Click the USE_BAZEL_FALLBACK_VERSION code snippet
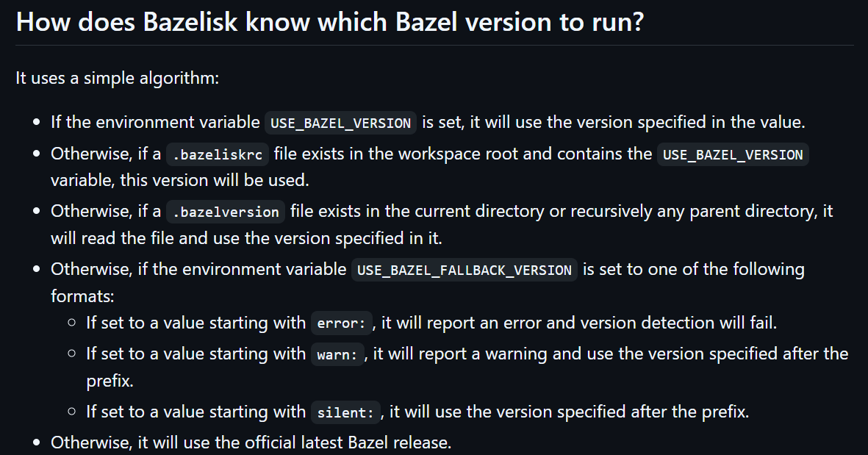The width and height of the screenshot is (868, 455). 464,270
